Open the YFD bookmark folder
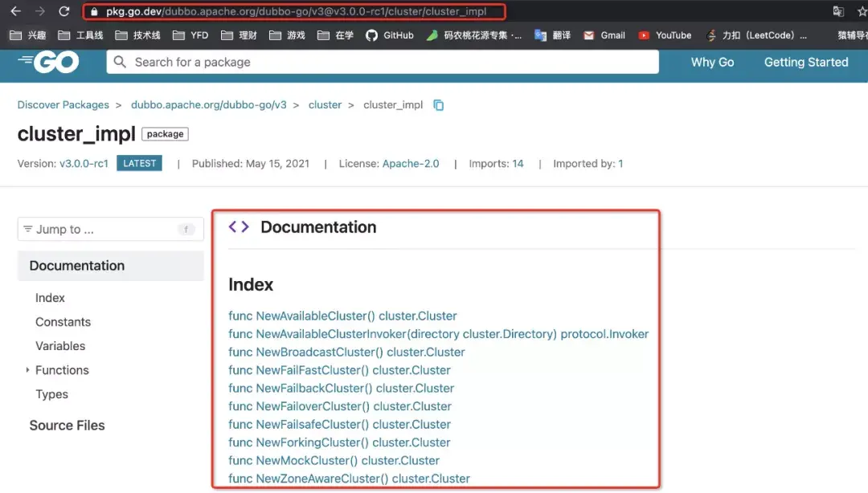Viewport: 868px width, 493px height. point(190,35)
